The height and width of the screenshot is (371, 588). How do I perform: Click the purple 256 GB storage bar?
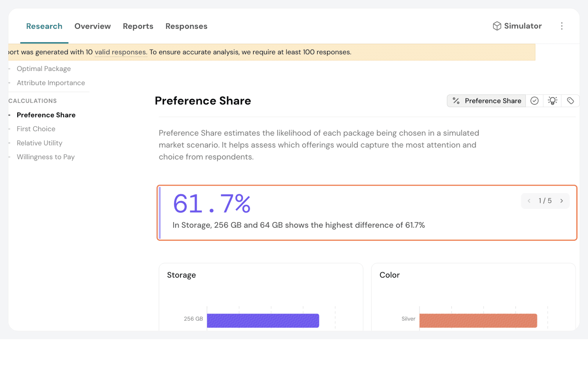coord(263,321)
